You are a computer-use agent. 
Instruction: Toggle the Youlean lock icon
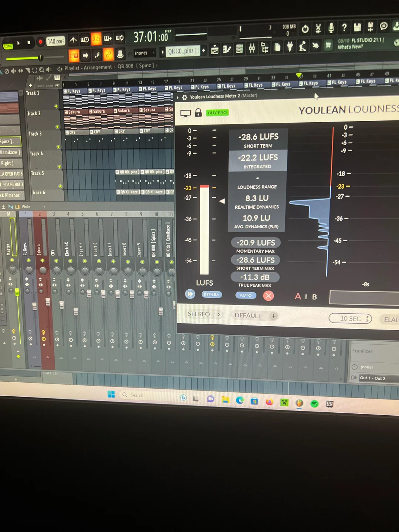[198, 113]
